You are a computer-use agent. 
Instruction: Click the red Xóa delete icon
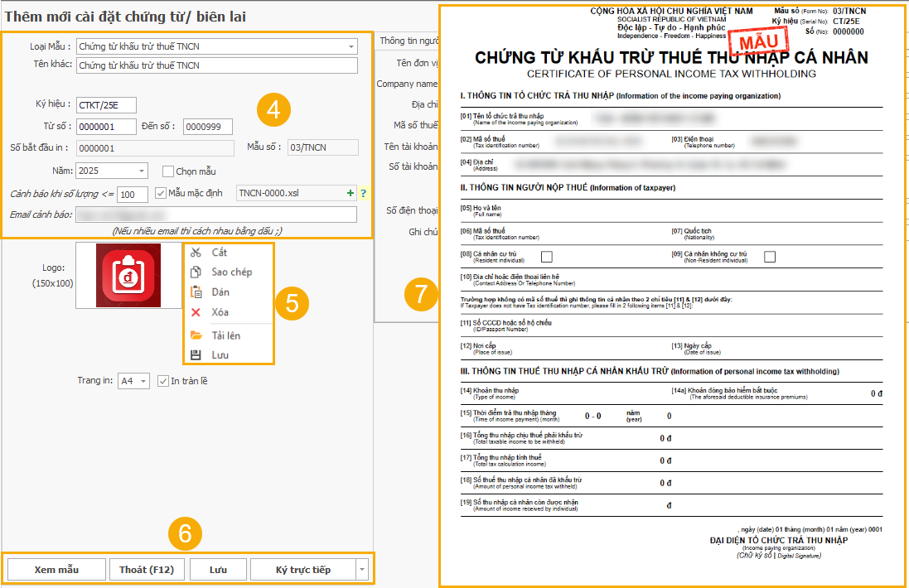[196, 312]
